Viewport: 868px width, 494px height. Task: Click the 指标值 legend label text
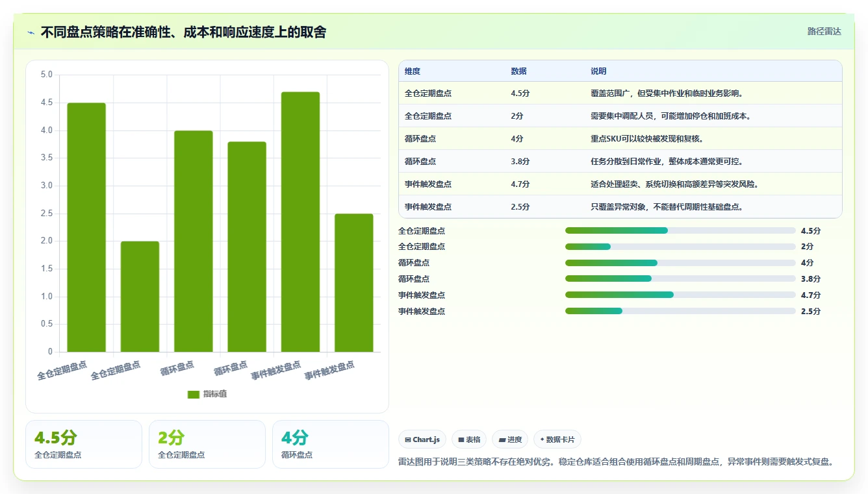click(215, 394)
